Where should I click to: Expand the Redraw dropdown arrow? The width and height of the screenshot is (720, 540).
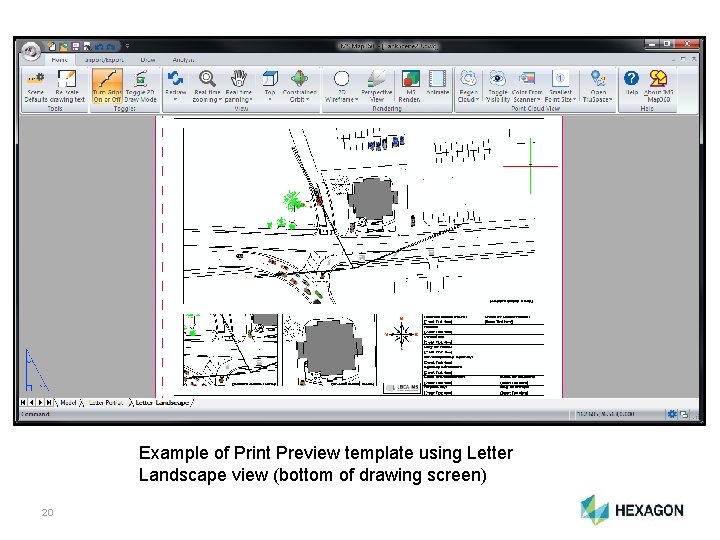[x=175, y=99]
